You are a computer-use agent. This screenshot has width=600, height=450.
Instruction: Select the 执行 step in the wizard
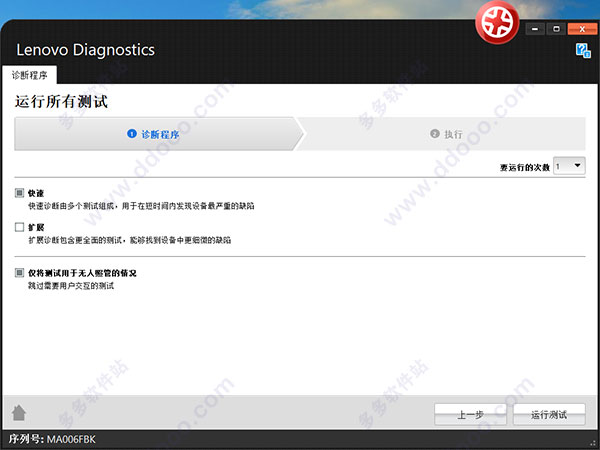click(x=453, y=133)
